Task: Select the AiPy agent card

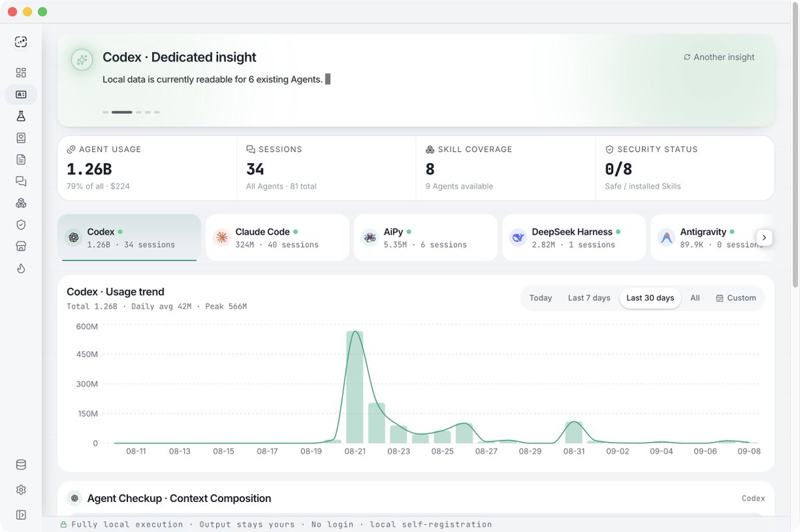Action: click(x=426, y=237)
